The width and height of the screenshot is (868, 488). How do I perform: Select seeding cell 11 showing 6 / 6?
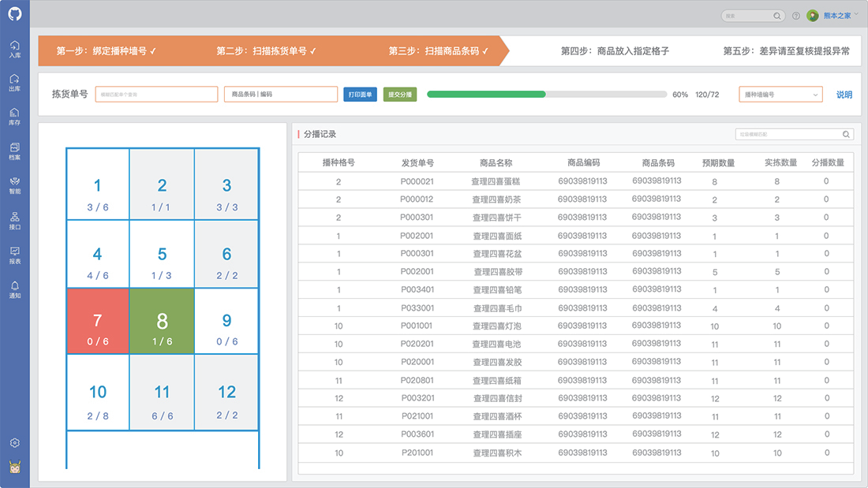(162, 393)
